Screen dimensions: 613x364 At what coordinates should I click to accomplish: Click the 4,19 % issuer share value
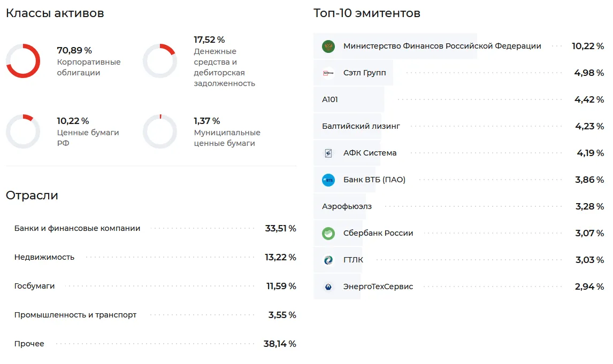pyautogui.click(x=591, y=153)
